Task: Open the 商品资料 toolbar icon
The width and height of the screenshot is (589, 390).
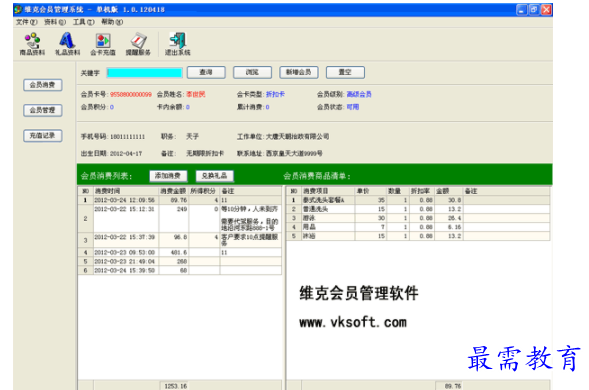Action: (x=32, y=44)
